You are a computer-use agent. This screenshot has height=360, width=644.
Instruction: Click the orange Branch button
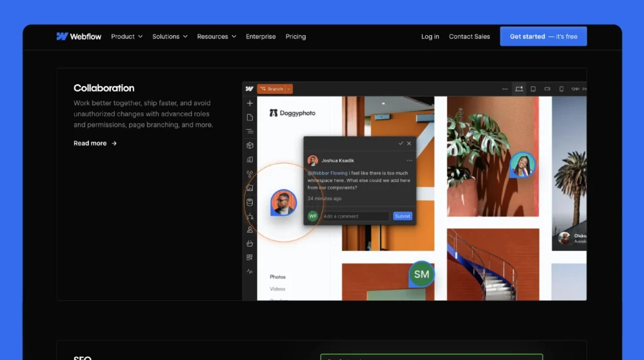272,89
